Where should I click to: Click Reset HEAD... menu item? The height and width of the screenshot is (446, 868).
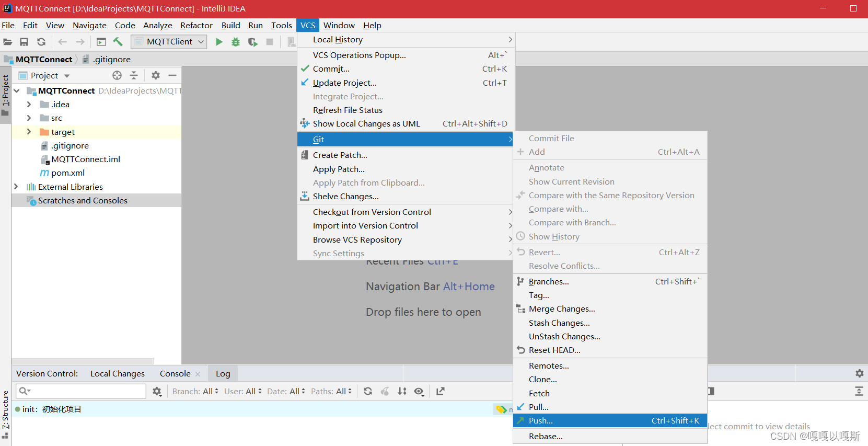[610, 350]
